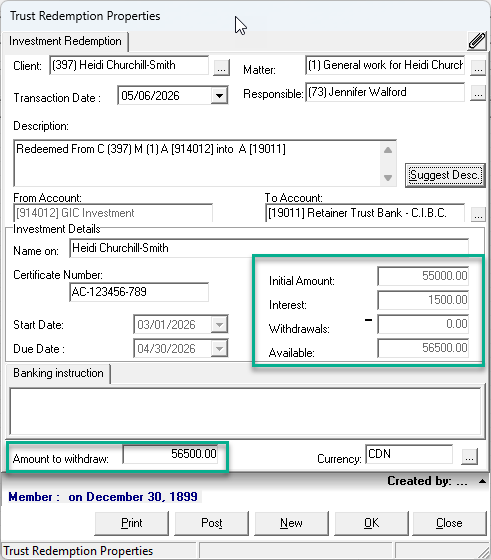The width and height of the screenshot is (491, 560).
Task: Click the Print button
Action: 131,523
